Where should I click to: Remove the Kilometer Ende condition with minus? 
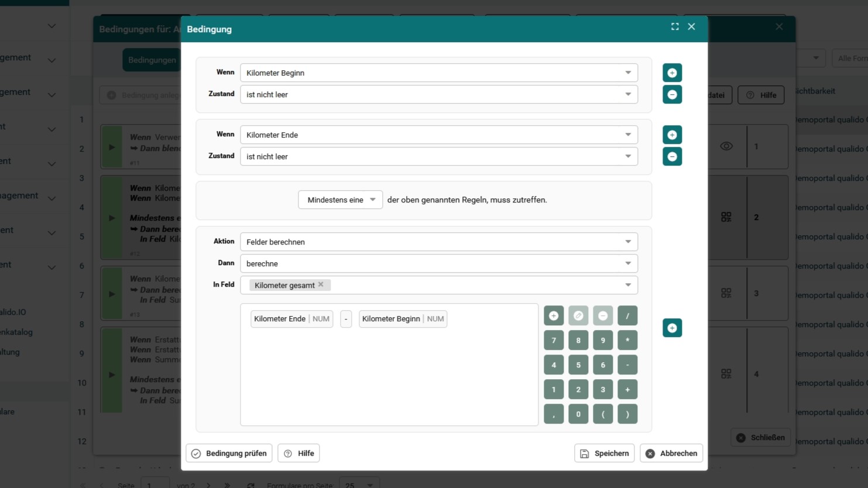[672, 156]
